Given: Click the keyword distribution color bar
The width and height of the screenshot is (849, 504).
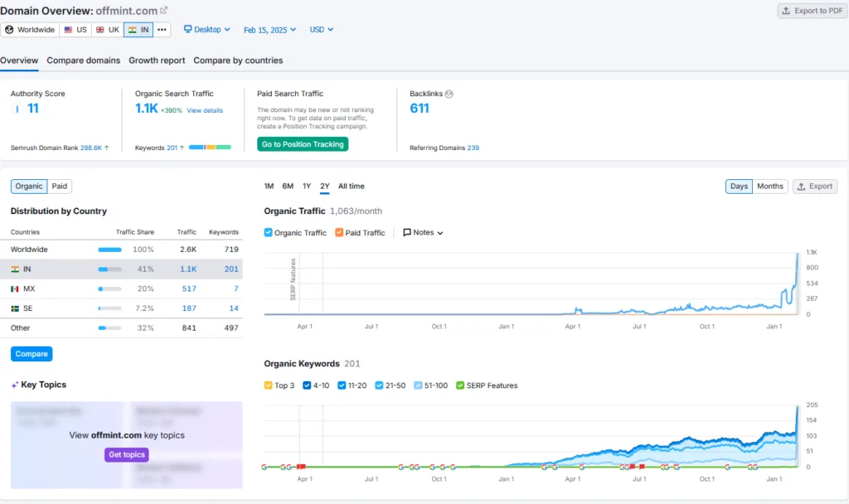Looking at the screenshot, I should [x=210, y=148].
